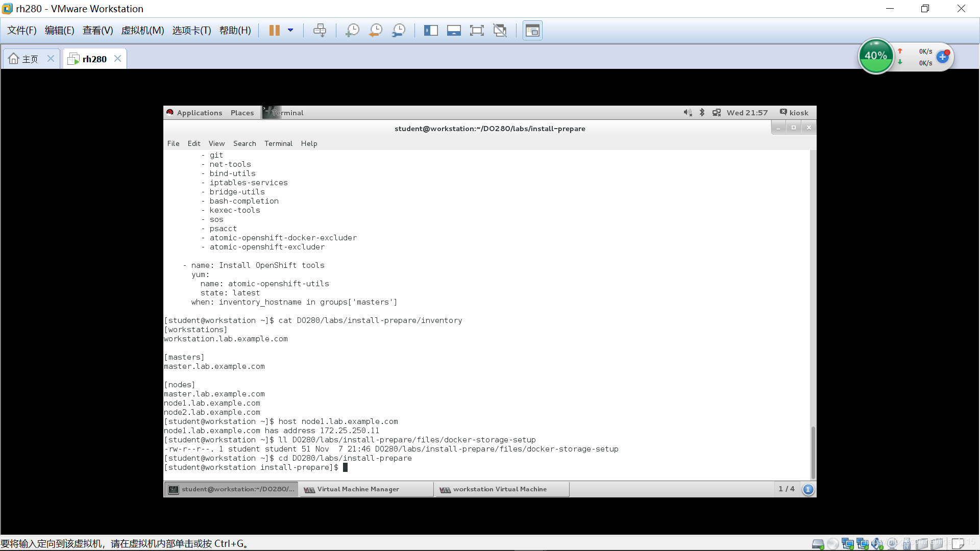Select the Virtual Machine Manager taskbar entry
The image size is (980, 551).
pos(365,489)
